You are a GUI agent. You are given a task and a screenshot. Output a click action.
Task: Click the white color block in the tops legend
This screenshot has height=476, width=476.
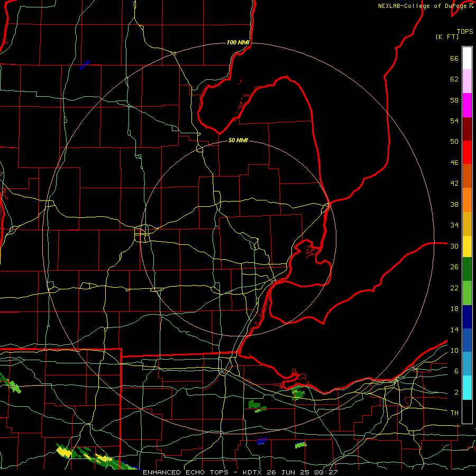pyautogui.click(x=467, y=58)
